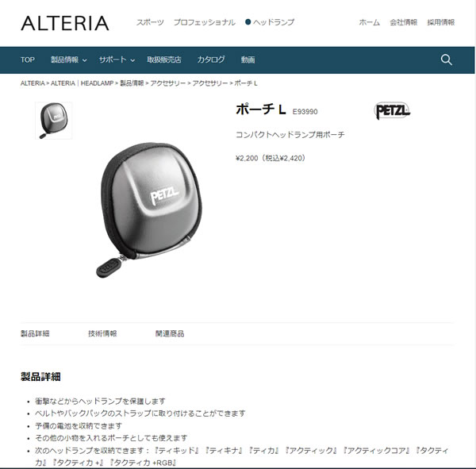This screenshot has height=469, width=476.
Task: Open the search magnifier icon
Action: pos(446,60)
